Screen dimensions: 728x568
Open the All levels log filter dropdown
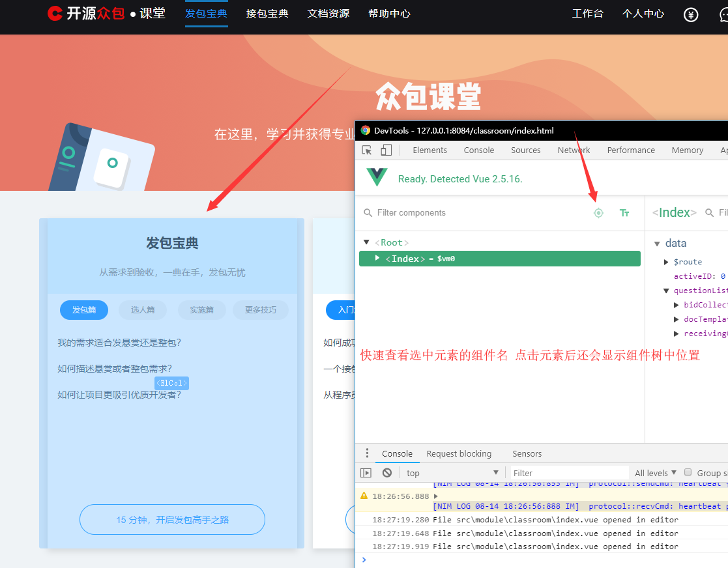[x=655, y=473]
